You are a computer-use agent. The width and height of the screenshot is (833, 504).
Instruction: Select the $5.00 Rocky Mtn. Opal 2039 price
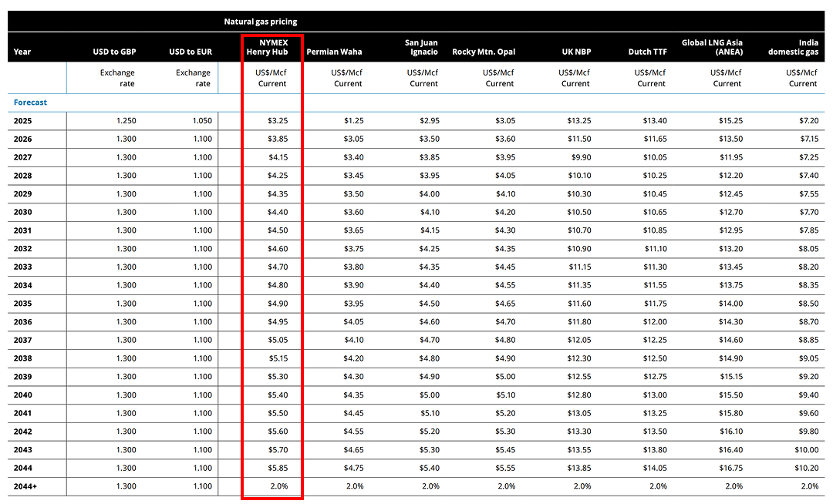(505, 377)
